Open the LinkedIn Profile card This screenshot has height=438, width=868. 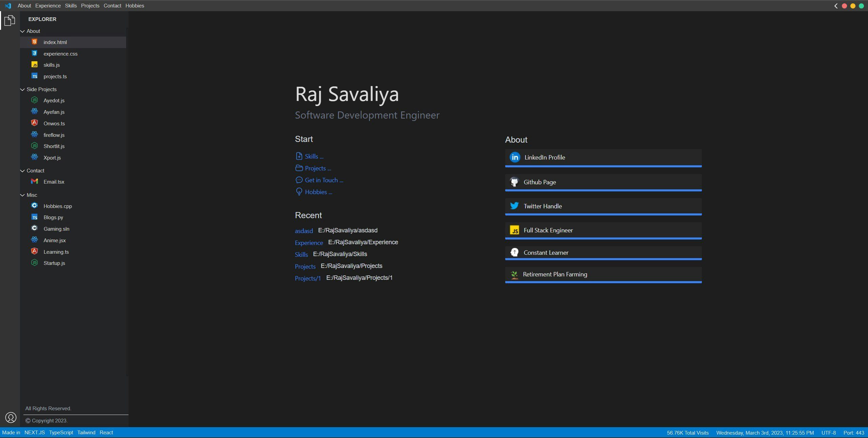[603, 158]
